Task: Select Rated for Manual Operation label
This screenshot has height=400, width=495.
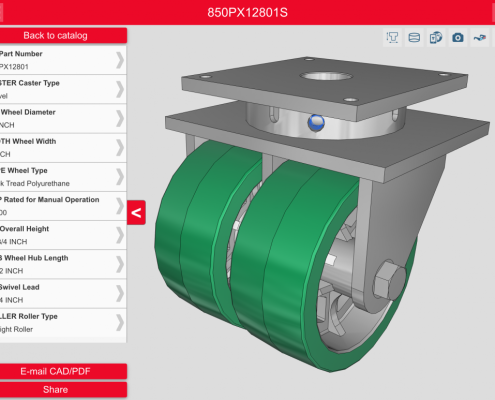Action: click(x=50, y=200)
